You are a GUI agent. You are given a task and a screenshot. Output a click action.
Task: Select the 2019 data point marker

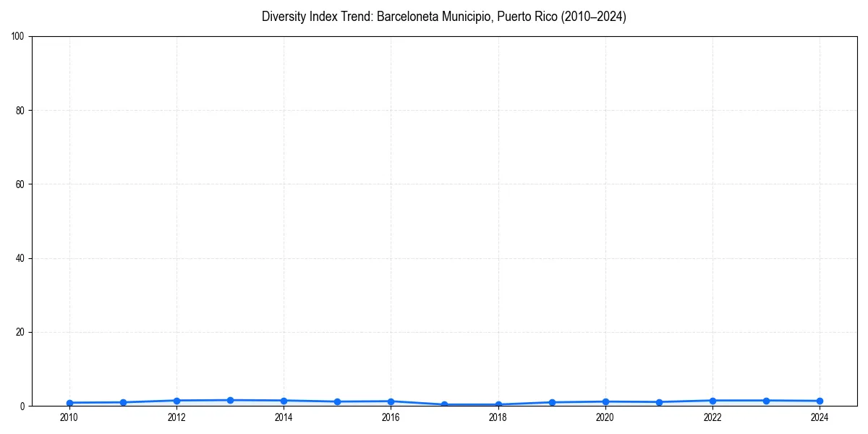(x=552, y=401)
